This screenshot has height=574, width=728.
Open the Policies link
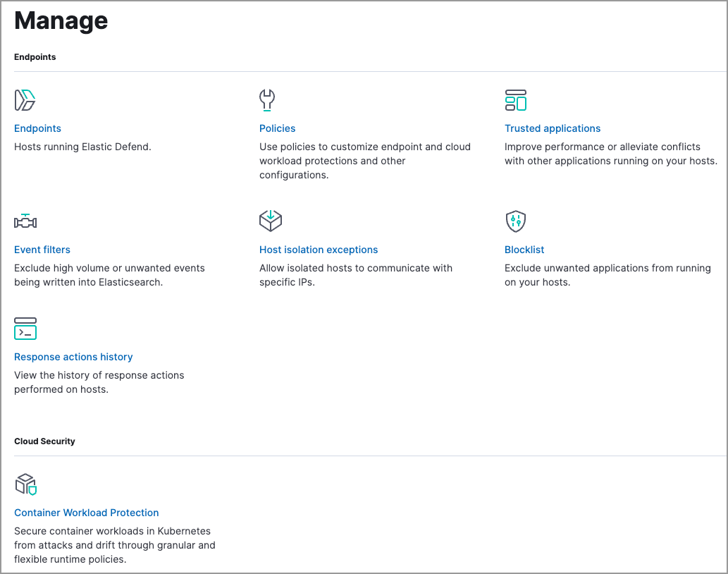coord(277,128)
